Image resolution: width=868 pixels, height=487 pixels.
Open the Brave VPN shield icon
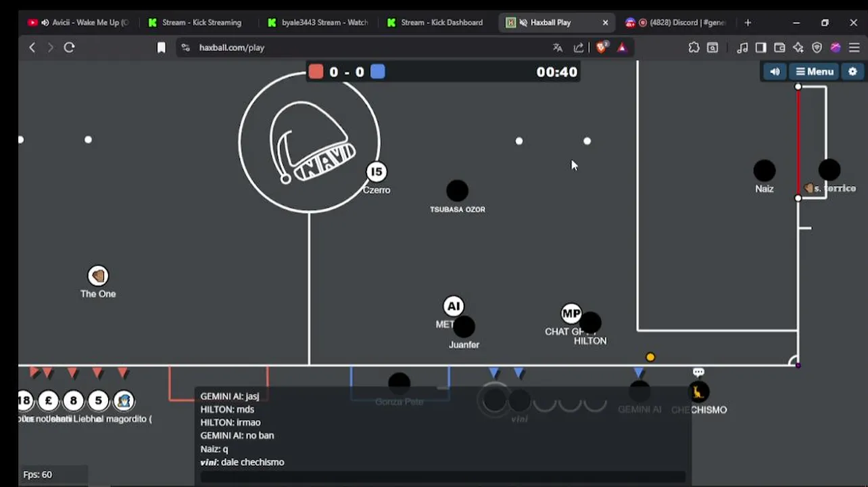tap(817, 47)
